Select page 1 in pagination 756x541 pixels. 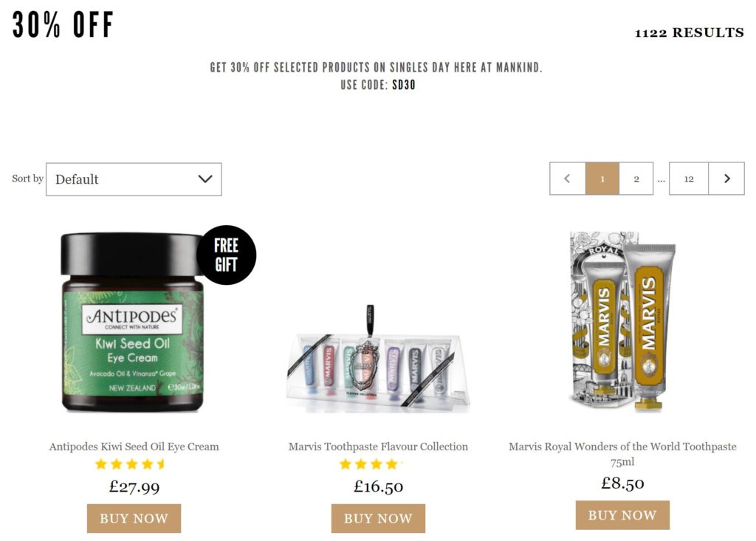[602, 179]
